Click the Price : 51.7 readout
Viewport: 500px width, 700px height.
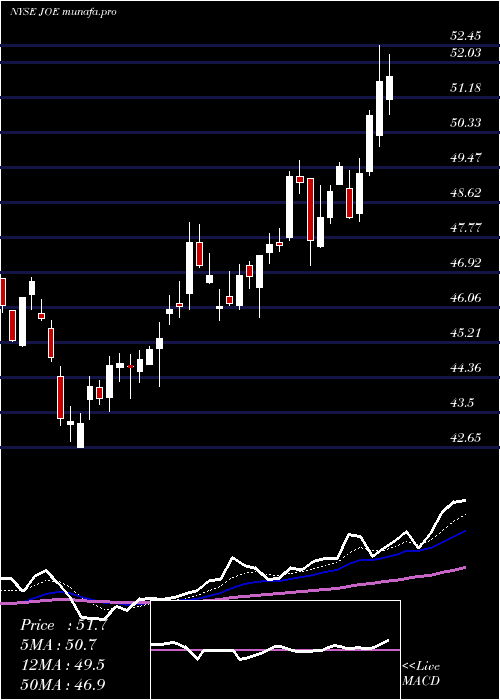point(63,625)
